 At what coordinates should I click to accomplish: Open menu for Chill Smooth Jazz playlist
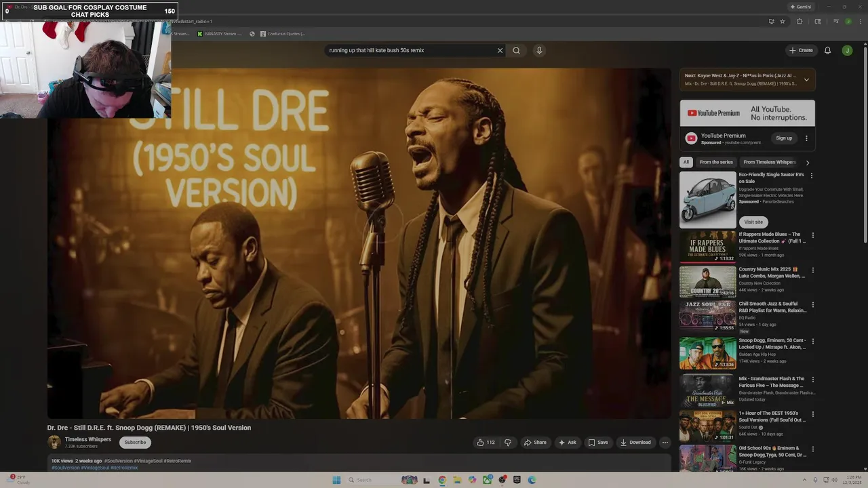click(812, 305)
